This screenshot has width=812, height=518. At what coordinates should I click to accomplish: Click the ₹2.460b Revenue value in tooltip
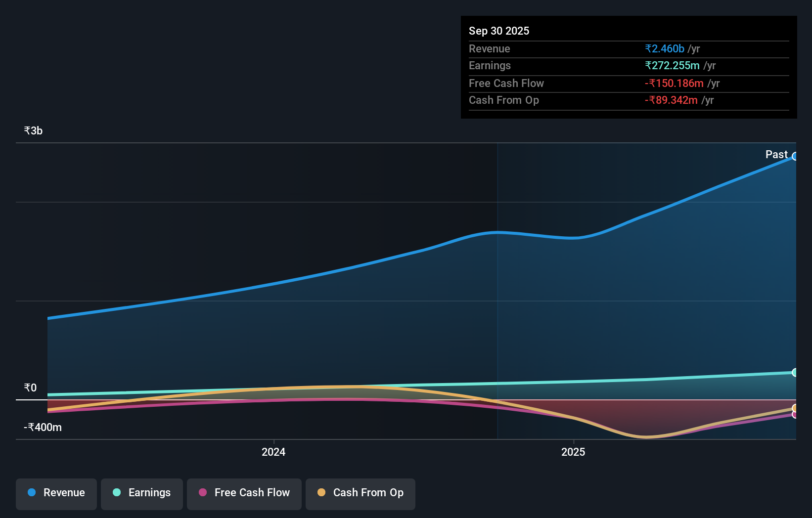pos(665,48)
